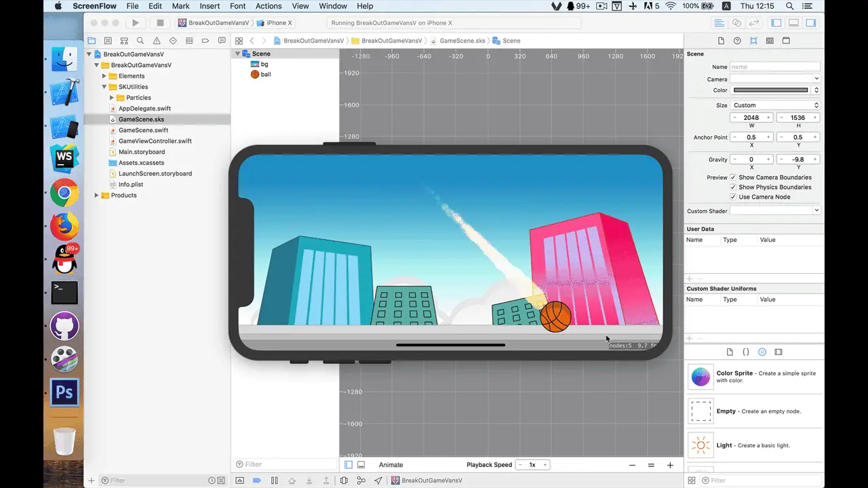This screenshot has width=868, height=488.
Task: Open the Window menu
Action: click(x=333, y=6)
